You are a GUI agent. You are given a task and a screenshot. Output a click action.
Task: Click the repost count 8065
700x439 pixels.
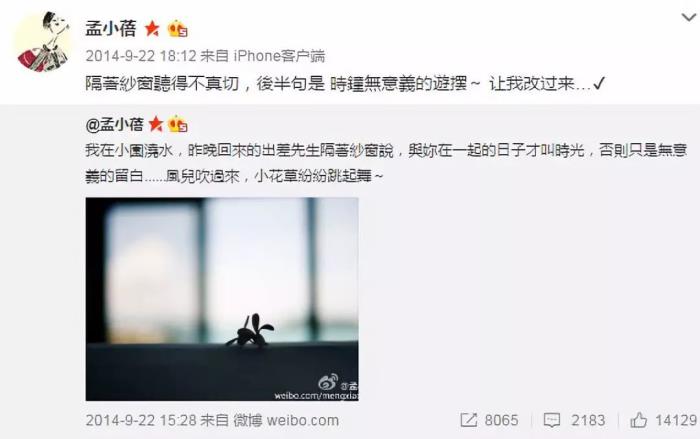501,420
